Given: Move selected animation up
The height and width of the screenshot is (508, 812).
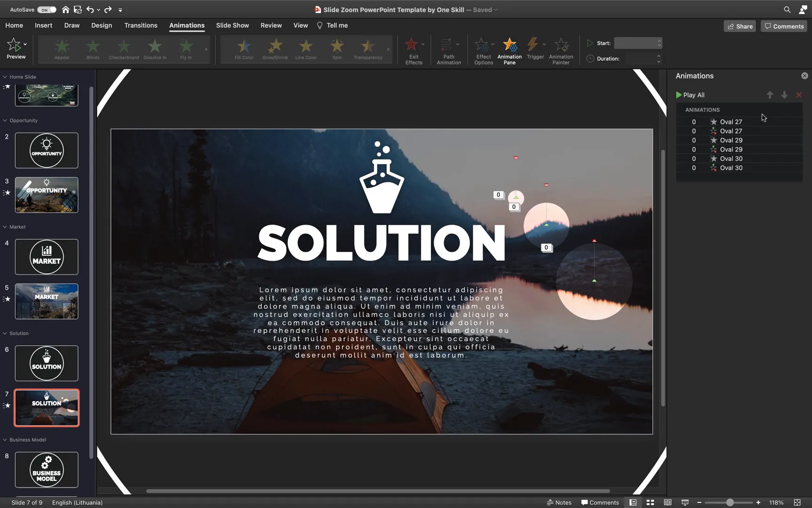Looking at the screenshot, I should point(770,95).
